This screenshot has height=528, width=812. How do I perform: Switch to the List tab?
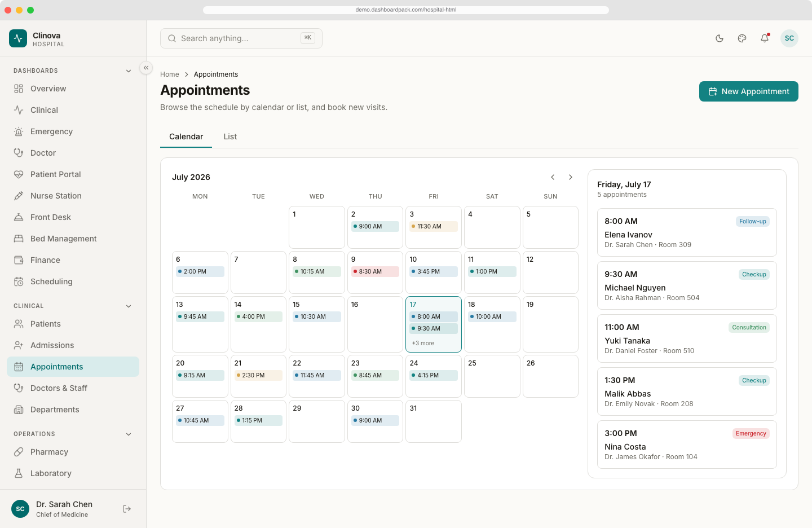click(x=230, y=137)
